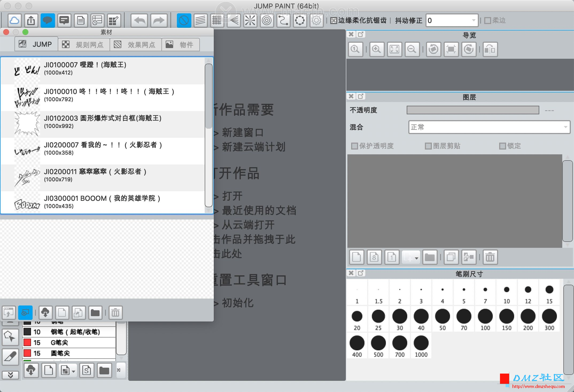
Task: Click new layer icon in Layers panel
Action: pos(356,257)
